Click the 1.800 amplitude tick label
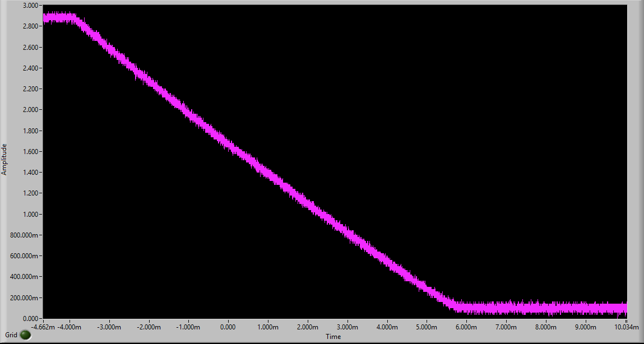 [30, 131]
